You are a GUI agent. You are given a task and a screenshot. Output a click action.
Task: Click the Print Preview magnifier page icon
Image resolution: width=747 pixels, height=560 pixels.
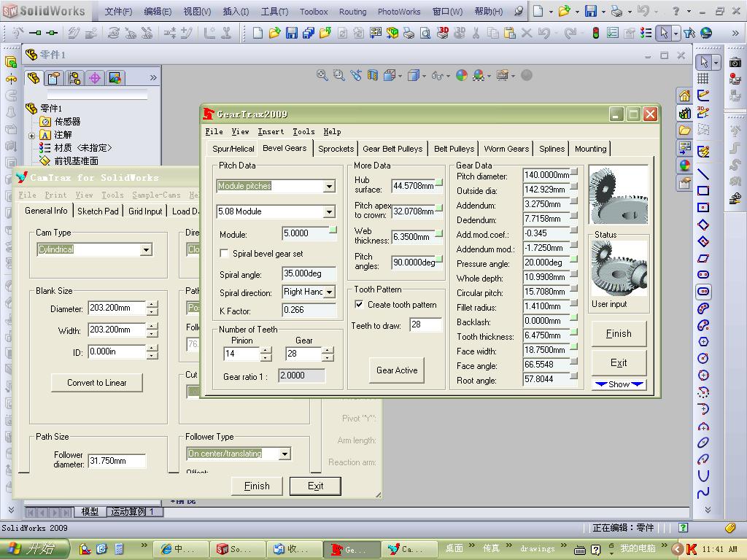425,33
